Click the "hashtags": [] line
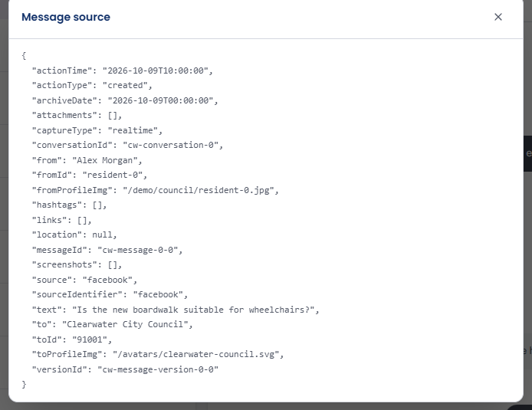This screenshot has width=532, height=410. (x=69, y=205)
